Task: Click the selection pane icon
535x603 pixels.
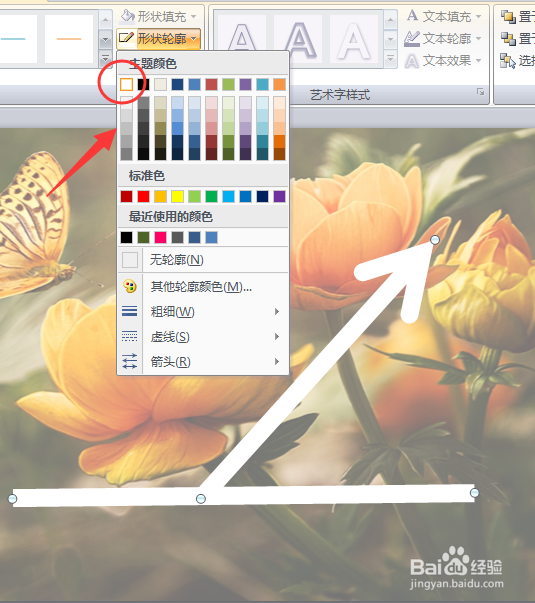Action: [x=508, y=61]
